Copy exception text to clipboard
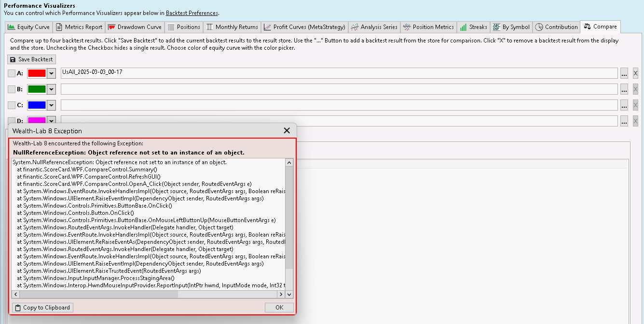The width and height of the screenshot is (644, 324). (x=42, y=308)
